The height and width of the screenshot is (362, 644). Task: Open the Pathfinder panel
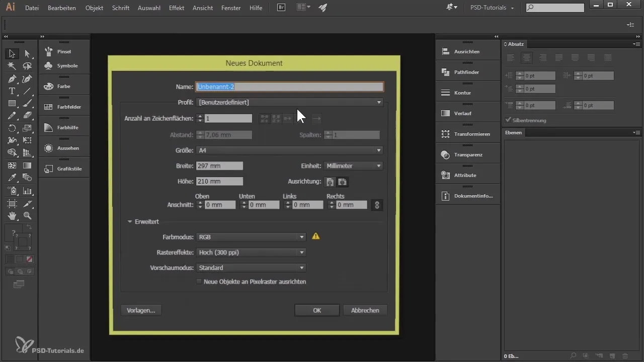pos(468,72)
